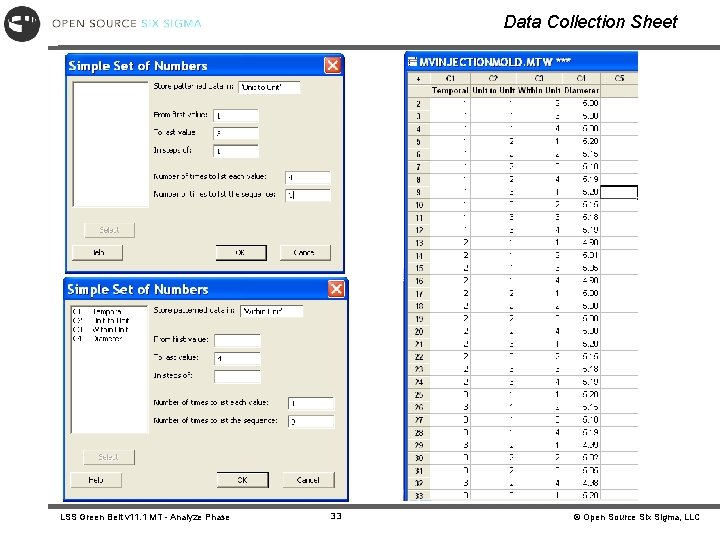Image resolution: width=720 pixels, height=540 pixels.
Task: Click Cancel in the upper dialog
Action: point(305,253)
